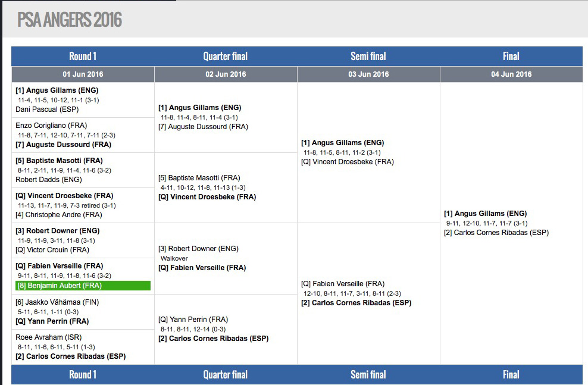Open Enzo Corigliano (FRA) player entry
Image resolution: width=588 pixels, height=385 pixels.
(51, 126)
